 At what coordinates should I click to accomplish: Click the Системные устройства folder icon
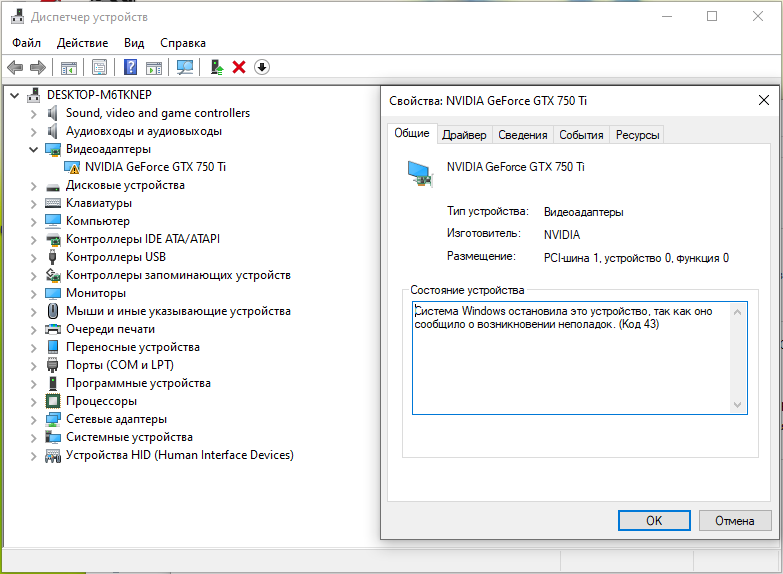click(52, 437)
